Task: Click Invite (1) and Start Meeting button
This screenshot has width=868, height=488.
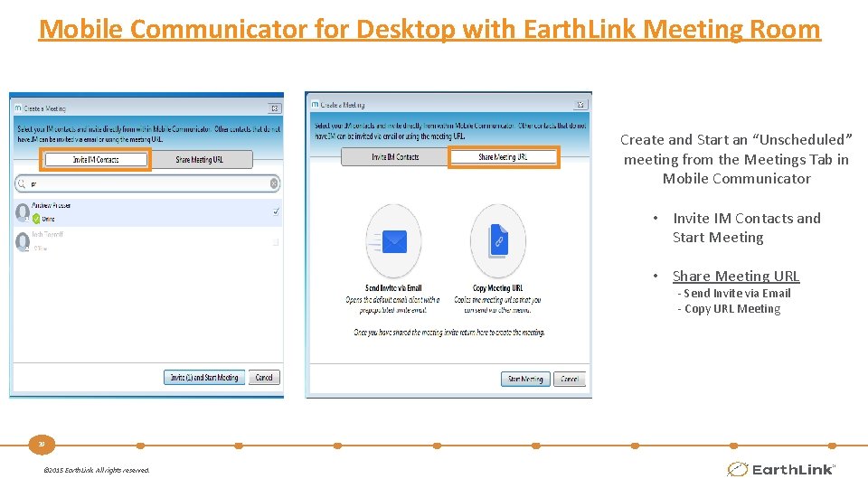Action: pos(204,378)
